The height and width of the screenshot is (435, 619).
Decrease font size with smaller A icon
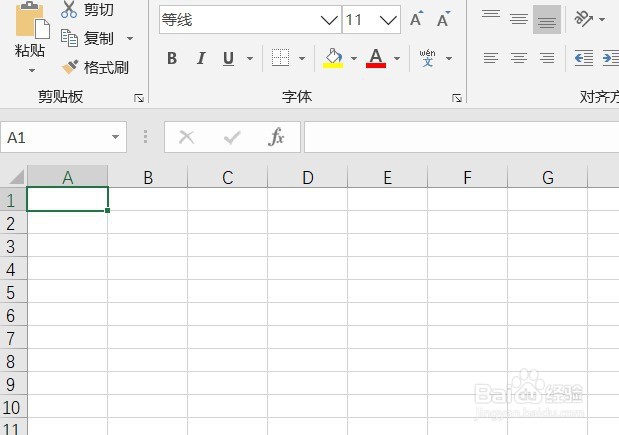[x=444, y=19]
